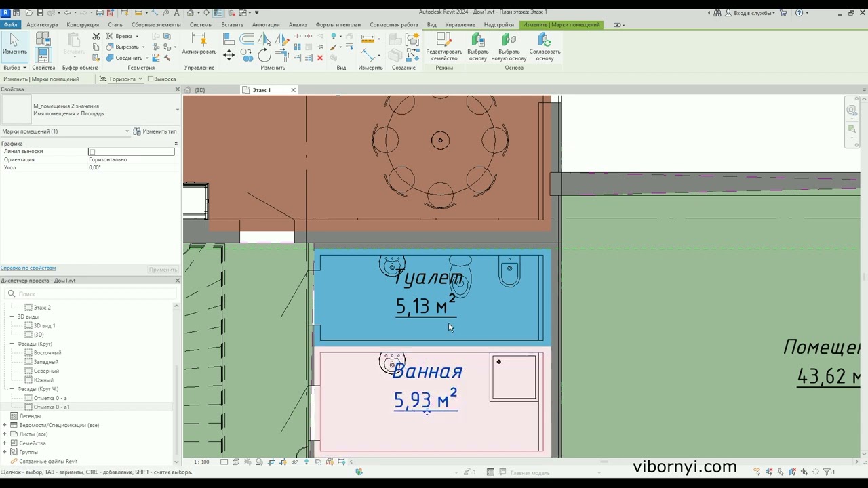868x488 pixels.
Task: Switch to the {3D} view tab
Action: point(200,90)
